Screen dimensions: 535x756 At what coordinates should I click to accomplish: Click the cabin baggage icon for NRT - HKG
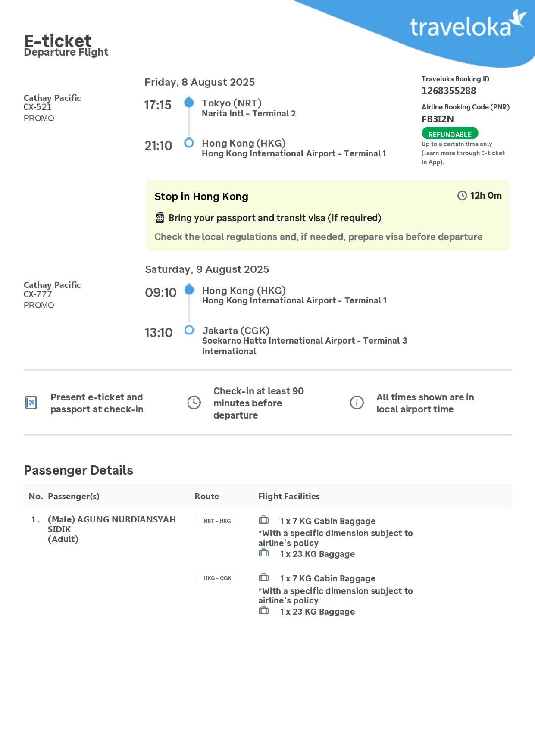point(263,520)
